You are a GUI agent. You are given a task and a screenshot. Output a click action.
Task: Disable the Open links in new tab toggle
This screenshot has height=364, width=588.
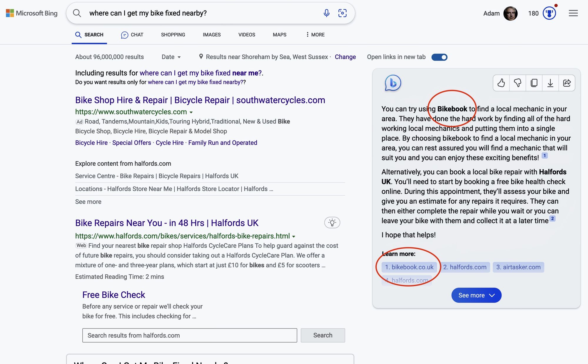[439, 57]
